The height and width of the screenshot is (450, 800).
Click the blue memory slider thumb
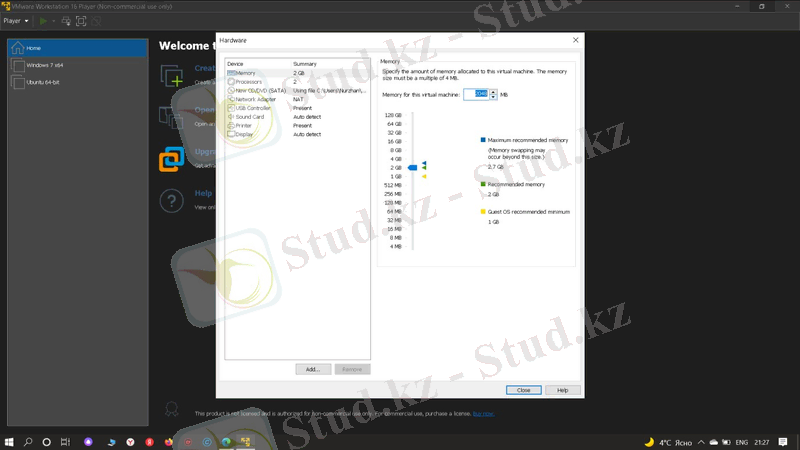(413, 167)
